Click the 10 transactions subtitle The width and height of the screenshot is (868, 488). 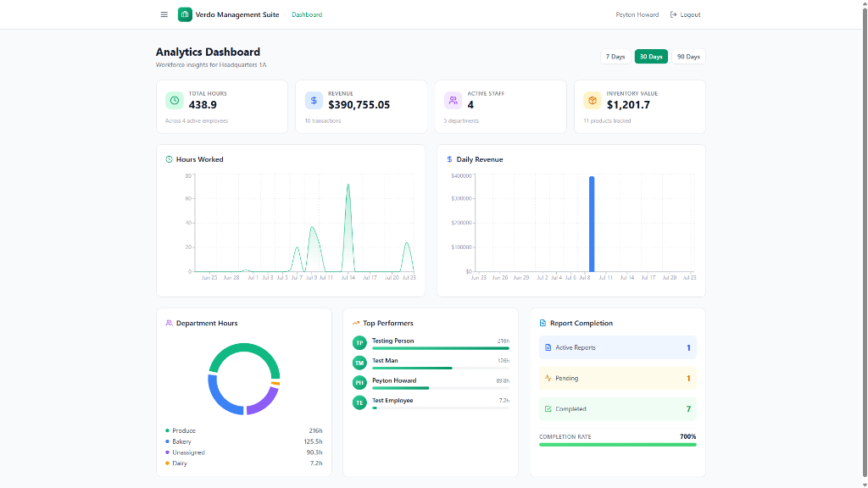323,120
